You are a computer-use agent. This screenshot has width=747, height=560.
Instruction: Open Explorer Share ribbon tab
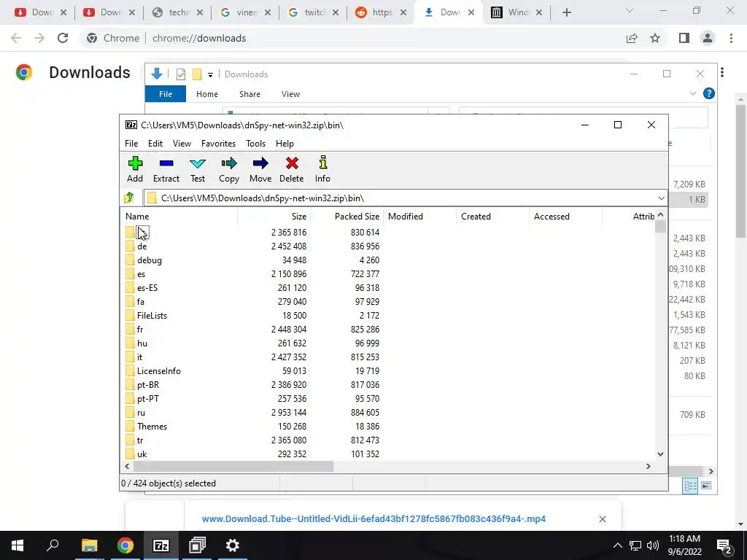point(249,94)
